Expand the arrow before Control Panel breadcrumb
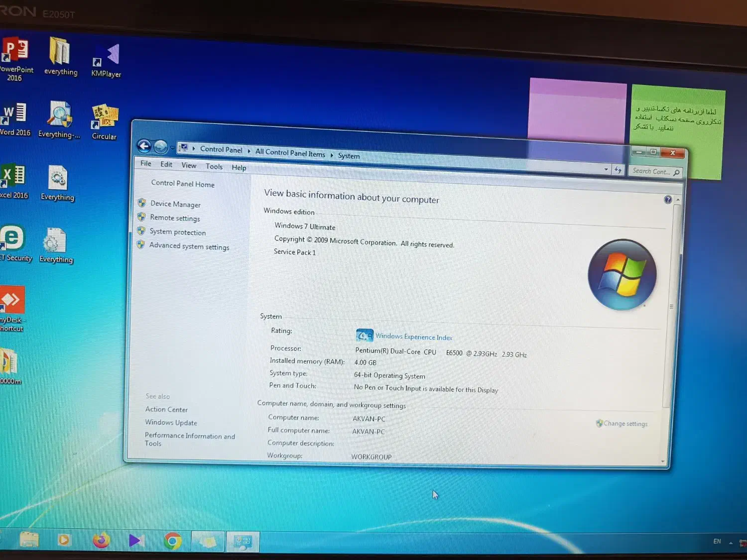Screen dimensions: 747x560 pyautogui.click(x=194, y=148)
